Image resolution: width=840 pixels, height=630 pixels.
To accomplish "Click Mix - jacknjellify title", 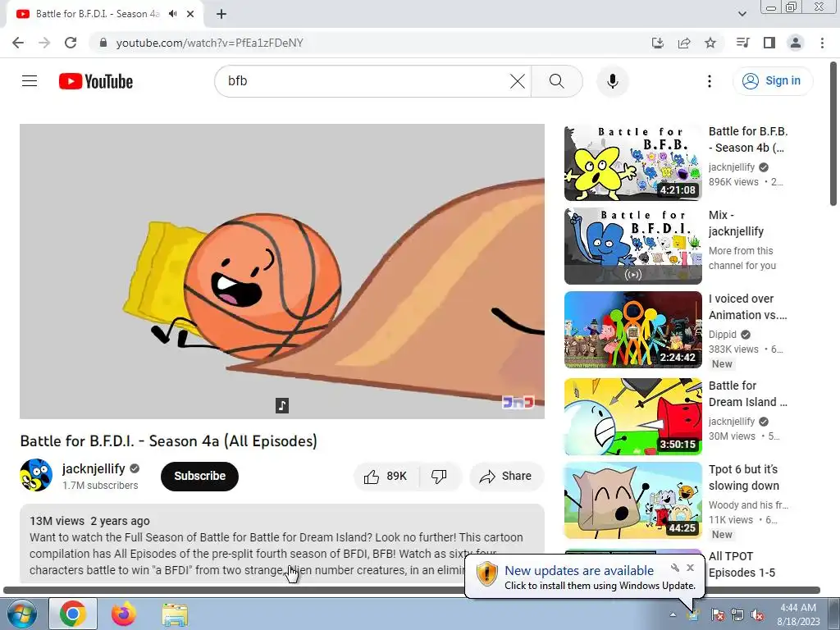I will (x=736, y=223).
